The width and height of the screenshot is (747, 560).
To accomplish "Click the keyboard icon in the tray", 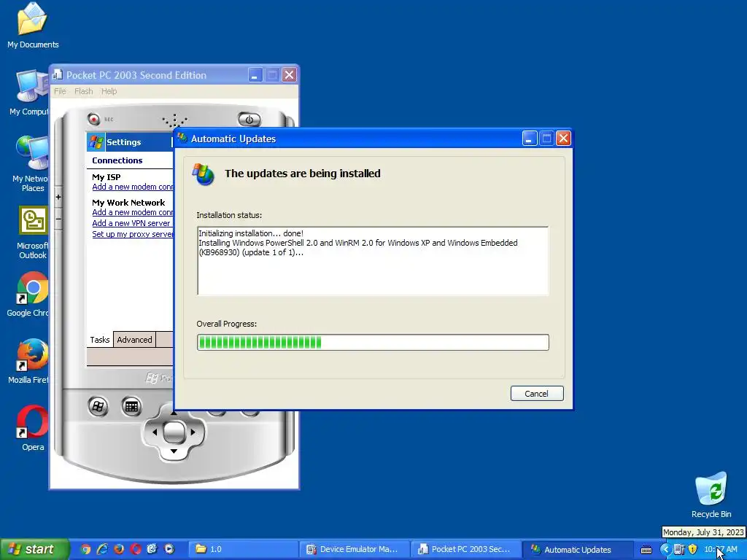I will pos(646,550).
